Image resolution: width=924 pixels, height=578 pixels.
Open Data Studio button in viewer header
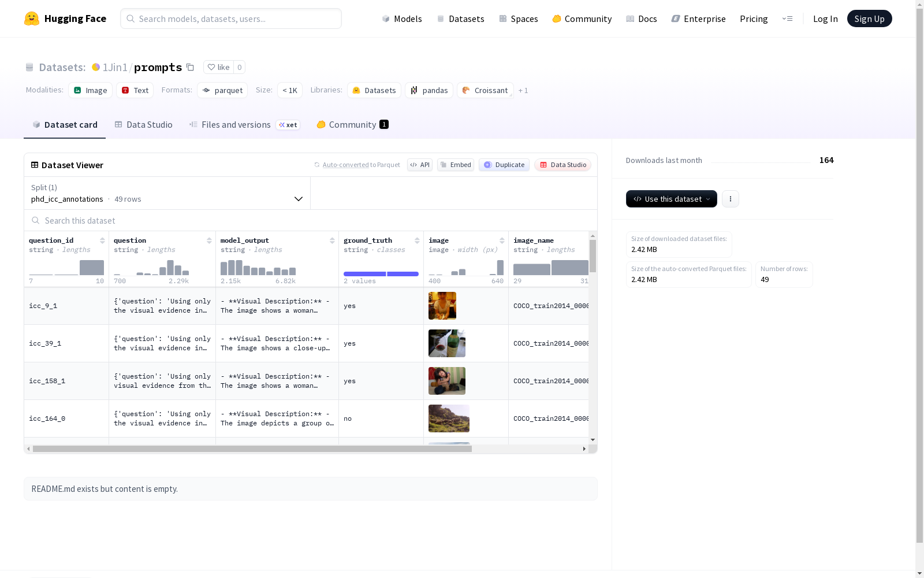[562, 165]
